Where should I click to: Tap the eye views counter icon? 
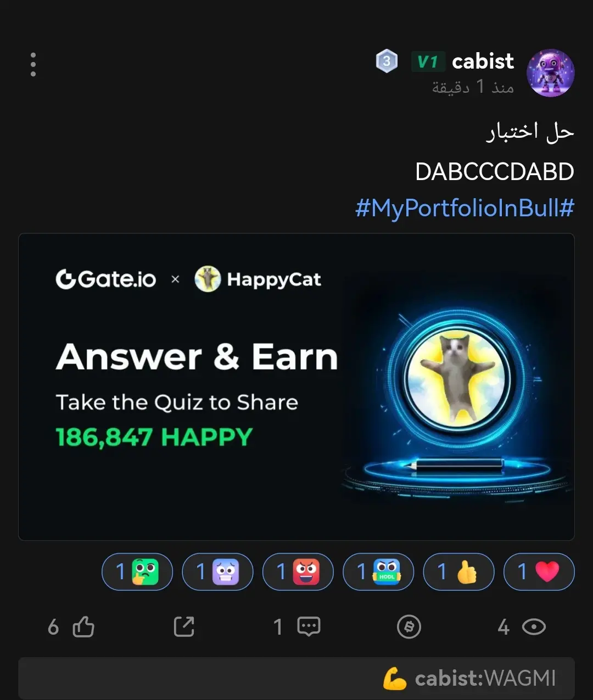[534, 626]
